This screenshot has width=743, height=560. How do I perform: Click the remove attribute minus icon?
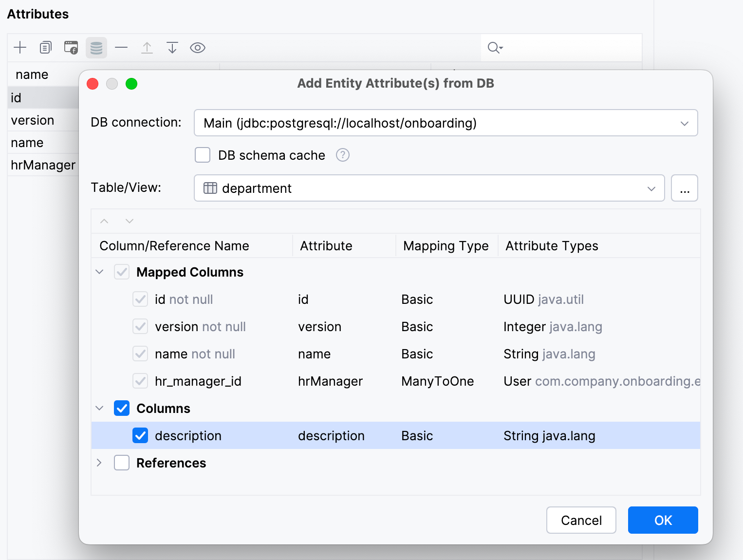click(x=121, y=48)
